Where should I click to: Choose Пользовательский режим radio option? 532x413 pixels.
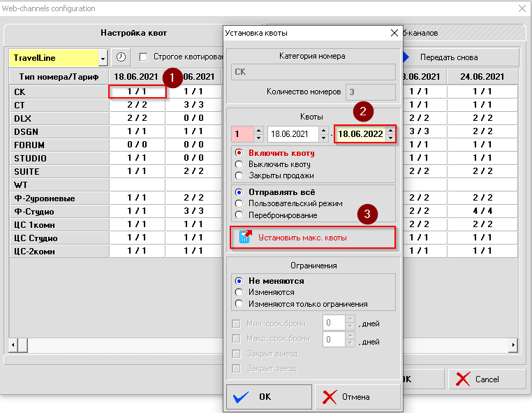239,203
